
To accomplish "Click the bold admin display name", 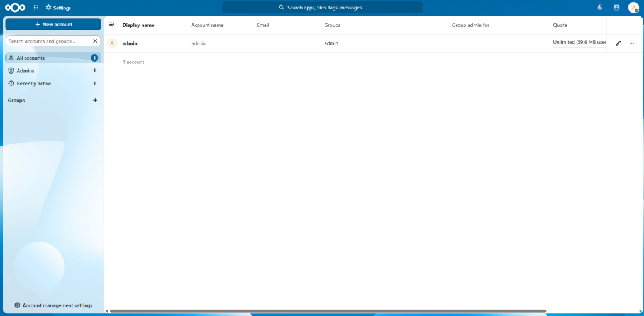I will 130,43.
